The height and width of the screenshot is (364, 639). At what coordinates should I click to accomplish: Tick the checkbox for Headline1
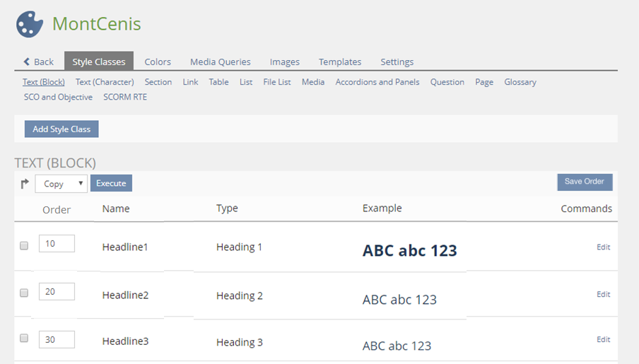point(24,246)
